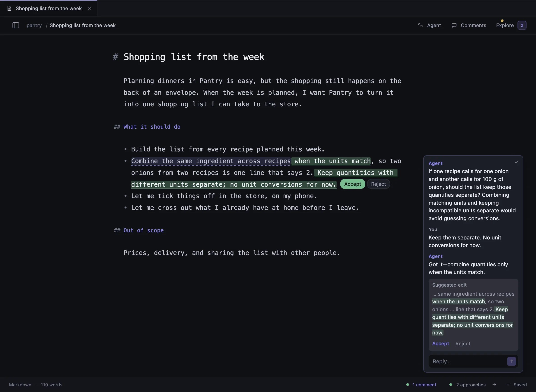Click the 'Out of scope' heading
The height and width of the screenshot is (392, 536).
tap(143, 230)
